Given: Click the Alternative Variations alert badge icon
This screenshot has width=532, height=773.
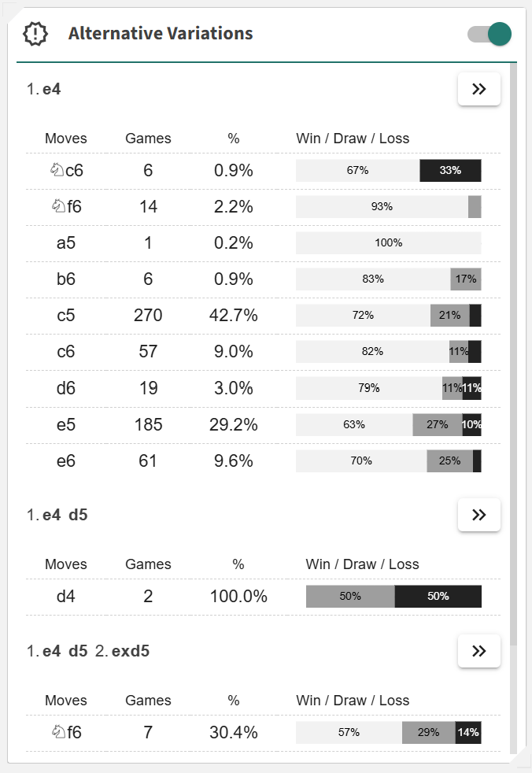Looking at the screenshot, I should coord(36,34).
